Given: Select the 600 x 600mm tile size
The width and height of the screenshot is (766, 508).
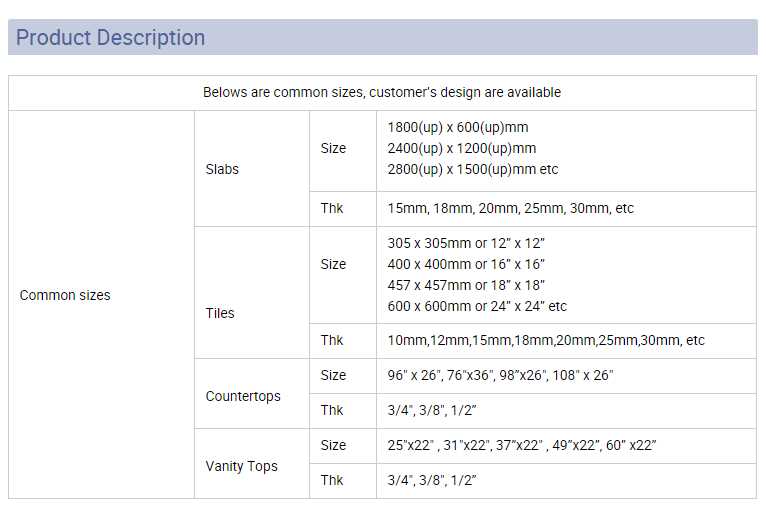Looking at the screenshot, I should point(476,306).
